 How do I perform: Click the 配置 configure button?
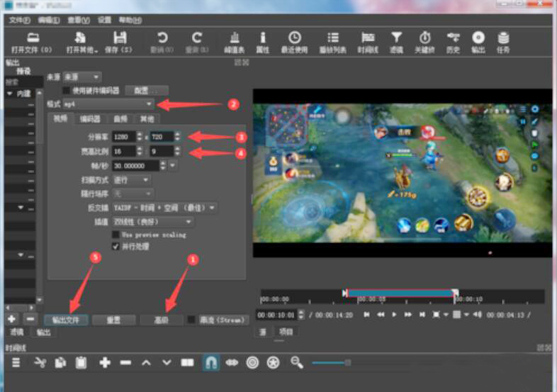click(147, 90)
